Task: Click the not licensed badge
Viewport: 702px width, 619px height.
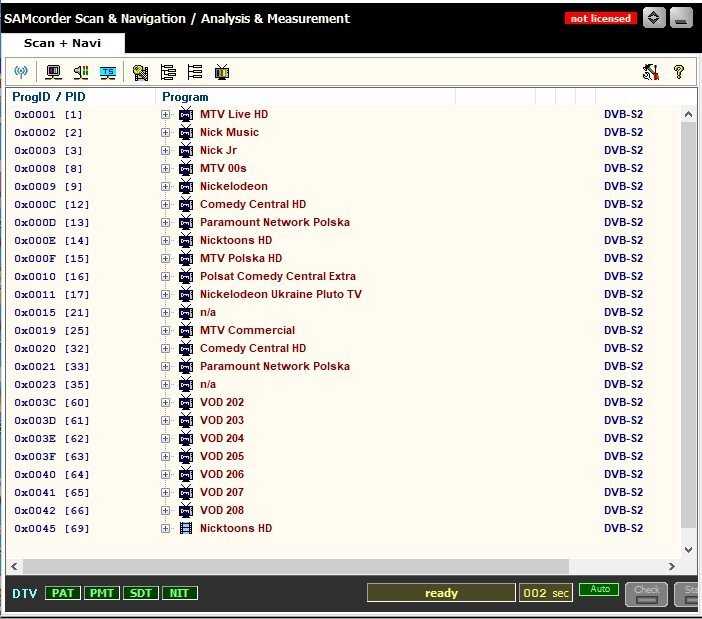Action: [600, 18]
